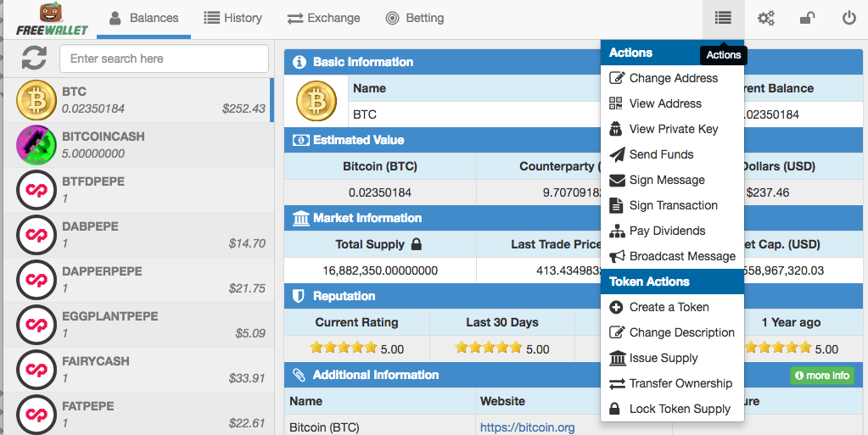
Task: Click the power logout icon
Action: pyautogui.click(x=849, y=19)
